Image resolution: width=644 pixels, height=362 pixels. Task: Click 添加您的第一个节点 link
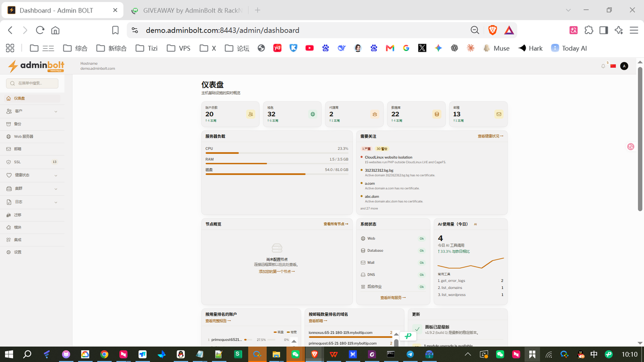[277, 271]
